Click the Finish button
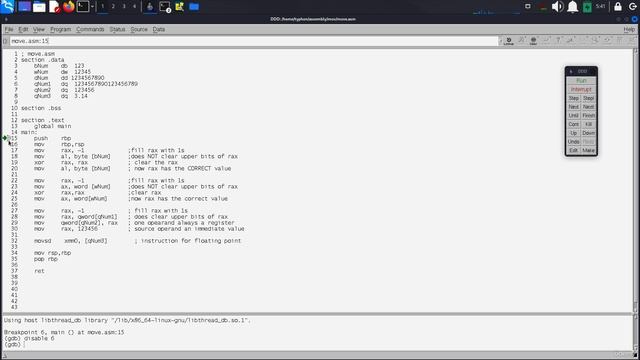 (589, 116)
